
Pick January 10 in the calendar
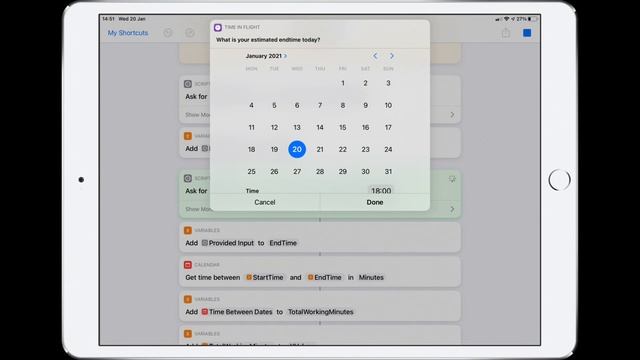click(x=388, y=105)
